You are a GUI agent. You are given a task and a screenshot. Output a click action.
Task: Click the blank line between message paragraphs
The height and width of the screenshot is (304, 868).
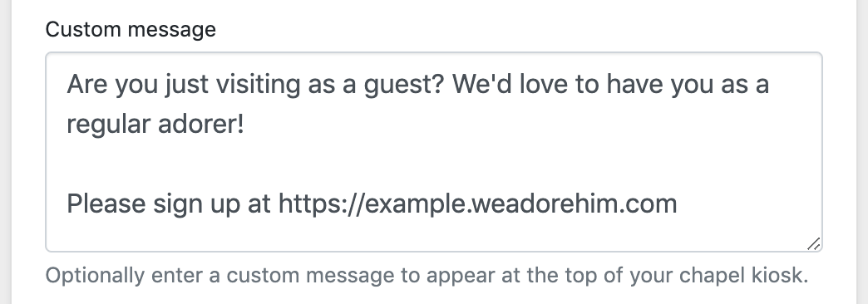[x=434, y=164]
